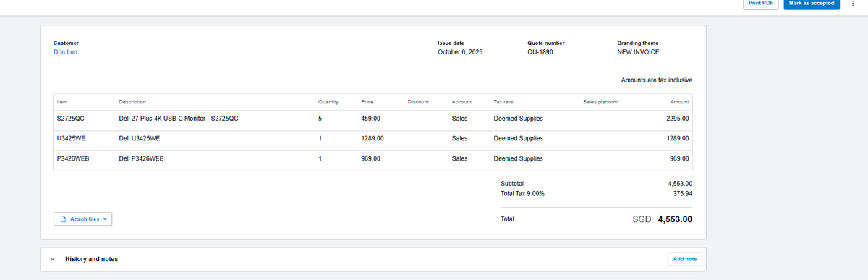Click the Amount column header

point(680,102)
